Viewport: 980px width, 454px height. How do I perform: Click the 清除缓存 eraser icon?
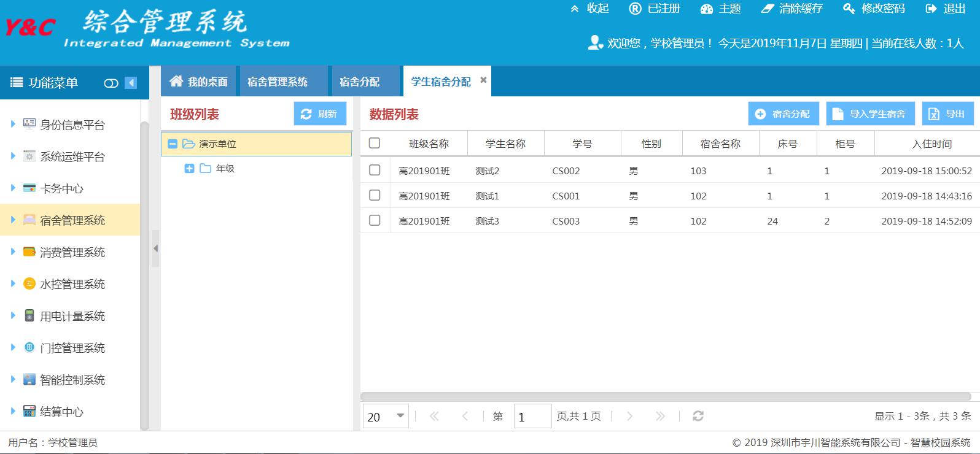[x=768, y=9]
